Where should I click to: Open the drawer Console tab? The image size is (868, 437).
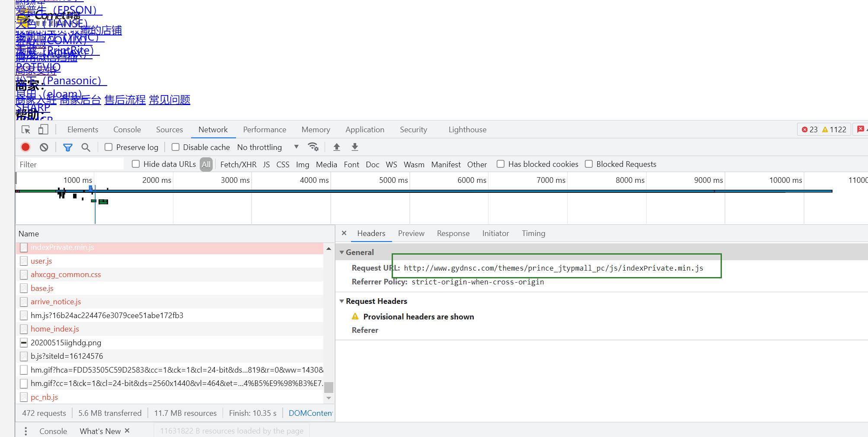click(53, 431)
